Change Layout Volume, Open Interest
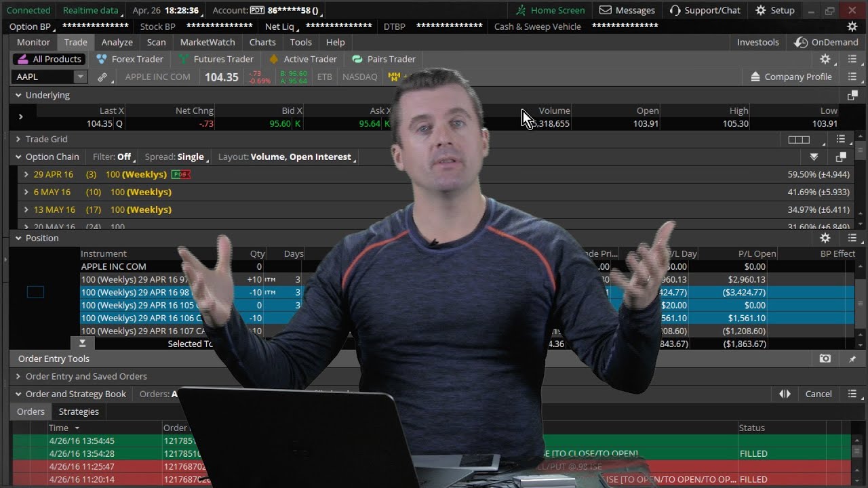868x488 pixels. click(x=286, y=157)
